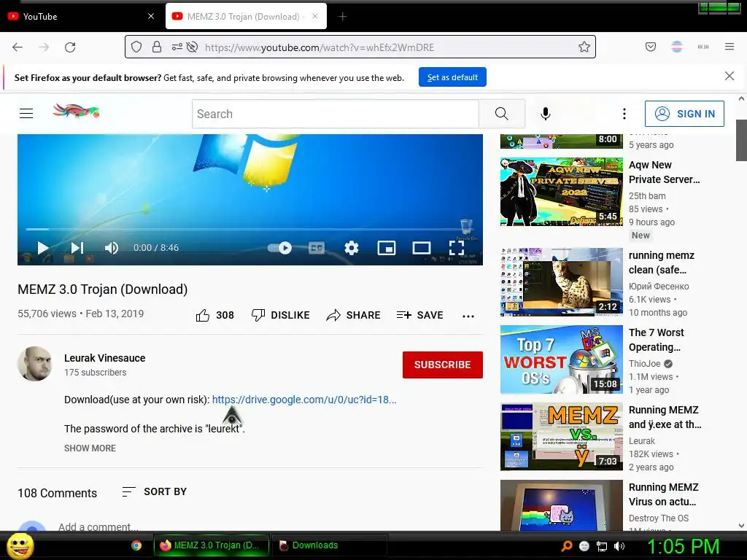The height and width of the screenshot is (560, 747).
Task: Play the video
Action: coord(42,248)
